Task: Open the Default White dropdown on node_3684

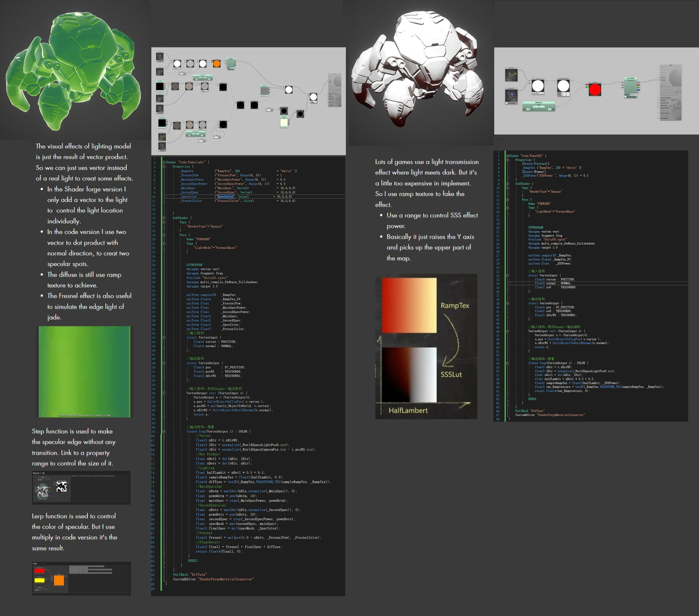Action: tap(633, 94)
